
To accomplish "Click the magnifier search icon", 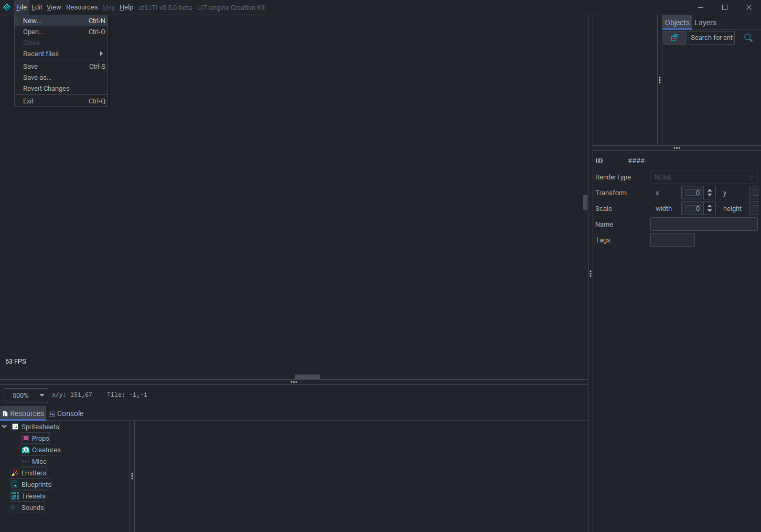I will point(748,38).
